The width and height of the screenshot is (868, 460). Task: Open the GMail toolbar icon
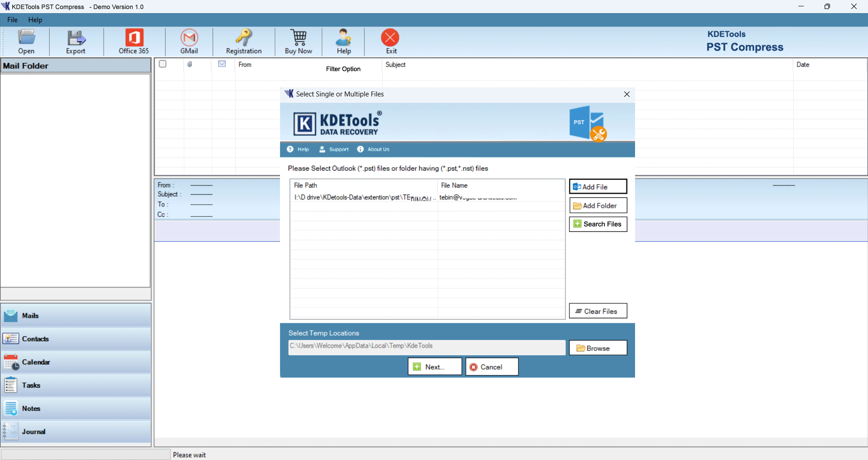(189, 42)
